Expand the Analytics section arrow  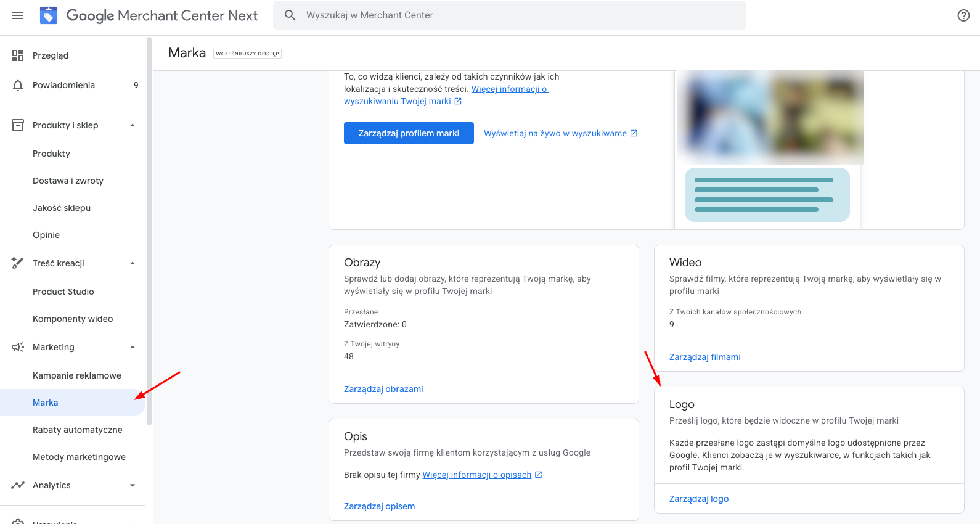[x=133, y=485]
